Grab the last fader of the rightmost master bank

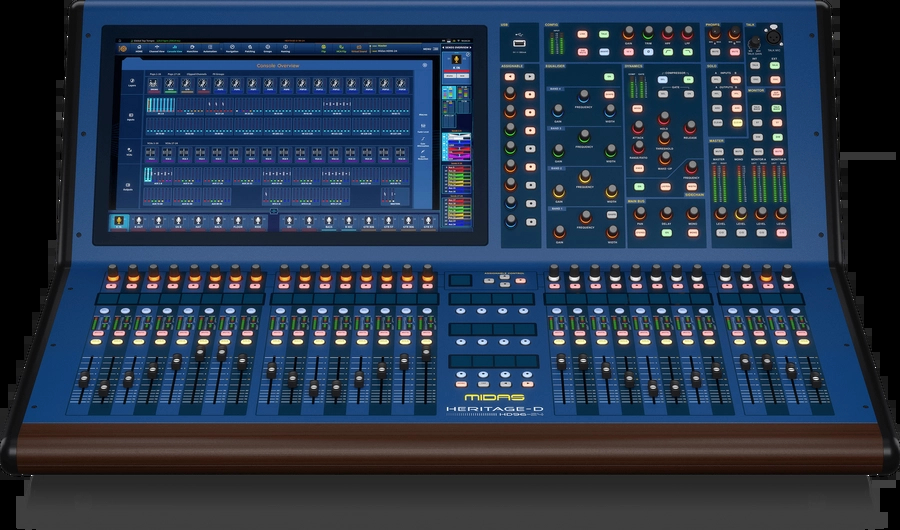(x=815, y=378)
